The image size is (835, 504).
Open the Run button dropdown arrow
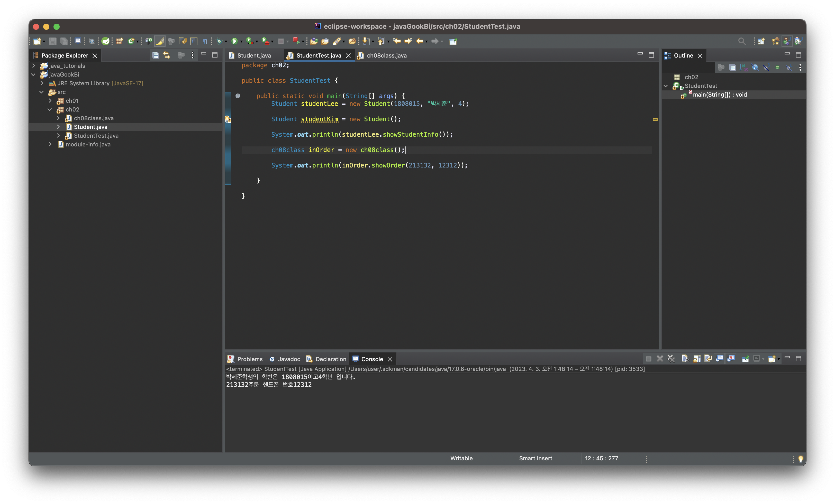(x=241, y=42)
